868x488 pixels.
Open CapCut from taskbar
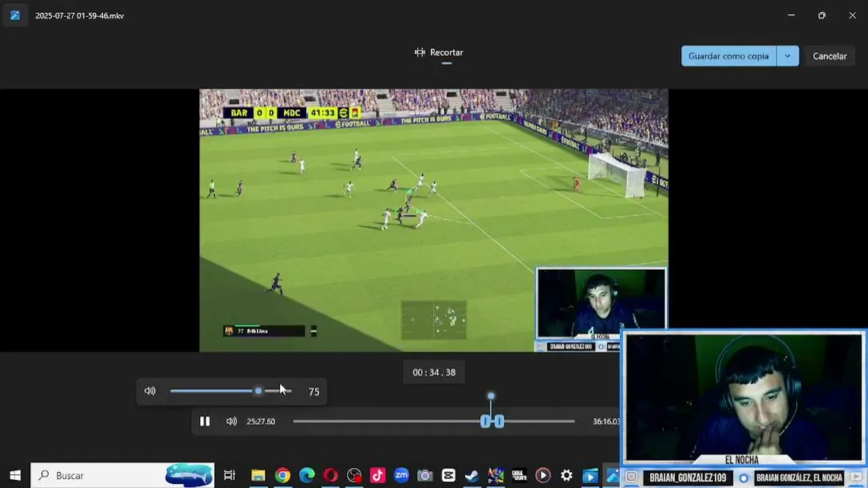[x=448, y=476]
